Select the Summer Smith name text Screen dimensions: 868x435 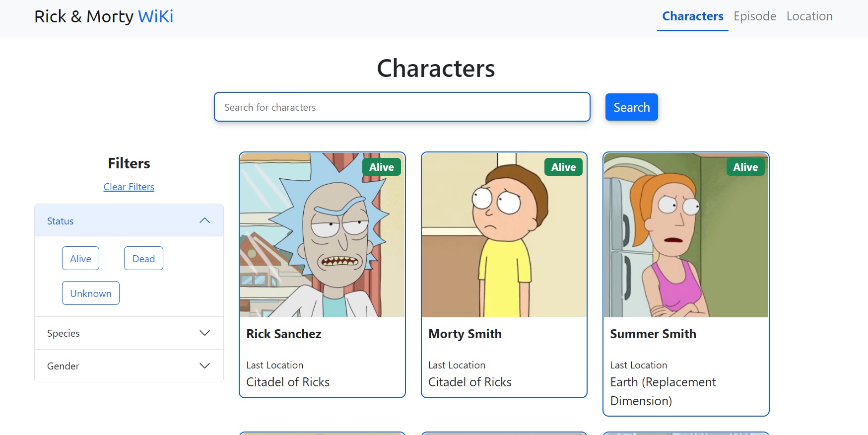653,334
